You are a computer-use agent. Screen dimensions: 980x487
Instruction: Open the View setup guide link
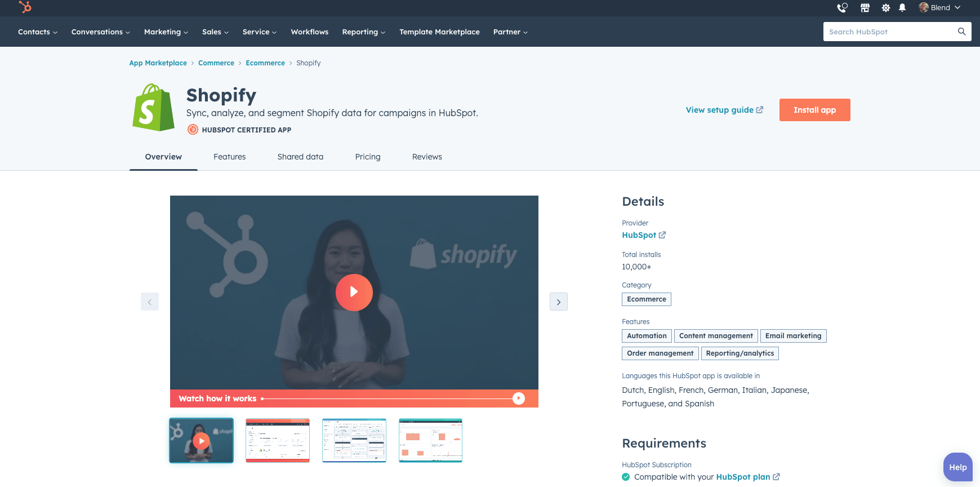tap(724, 110)
